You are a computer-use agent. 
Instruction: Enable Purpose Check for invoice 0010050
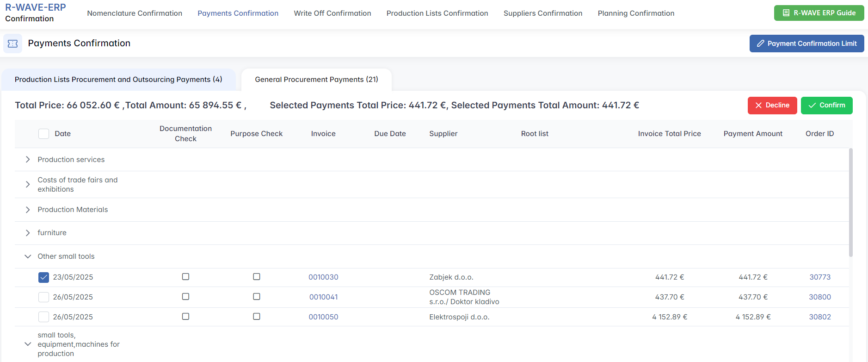pyautogui.click(x=257, y=317)
